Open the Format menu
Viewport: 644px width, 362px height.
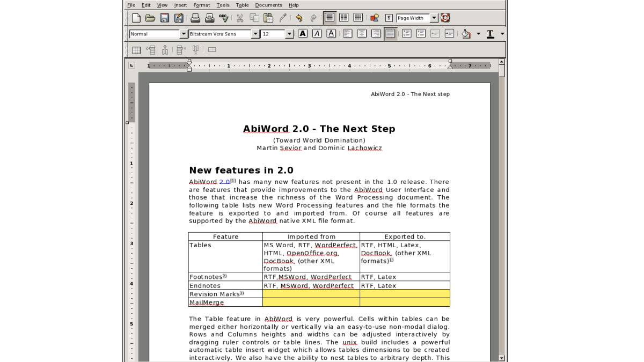pyautogui.click(x=202, y=5)
